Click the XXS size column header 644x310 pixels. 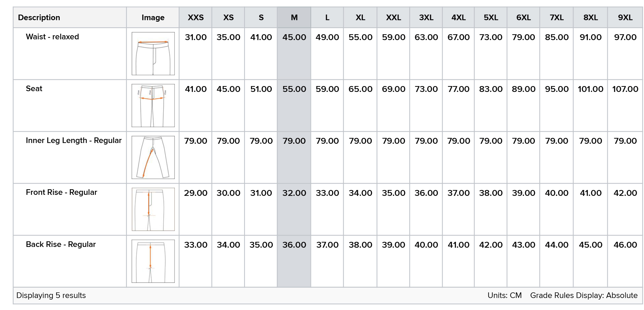point(196,17)
